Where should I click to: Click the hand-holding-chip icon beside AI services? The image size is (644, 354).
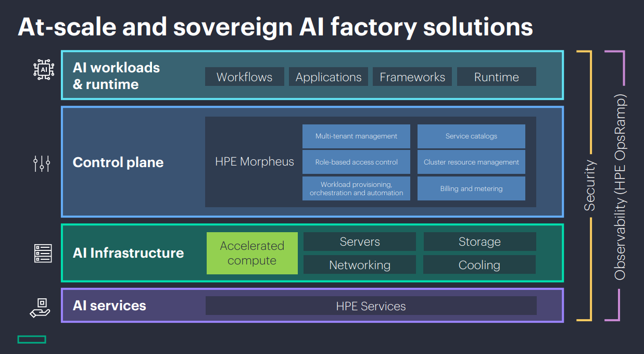40,308
